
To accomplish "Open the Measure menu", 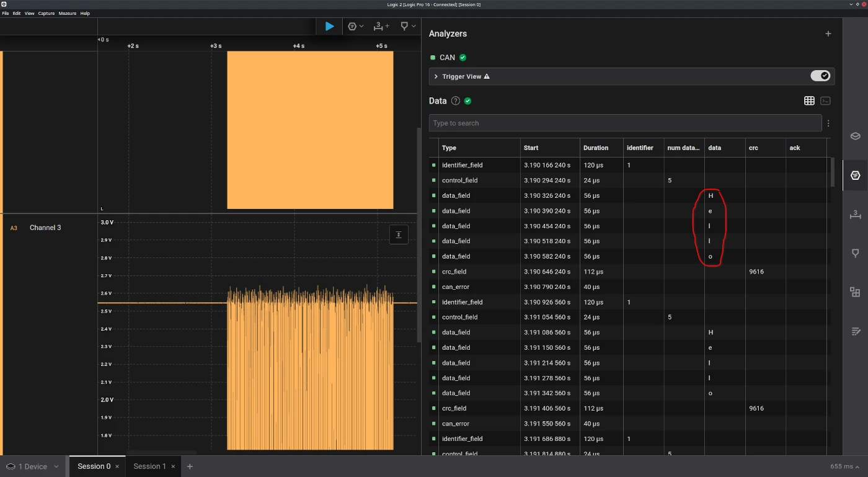I will tap(68, 13).
